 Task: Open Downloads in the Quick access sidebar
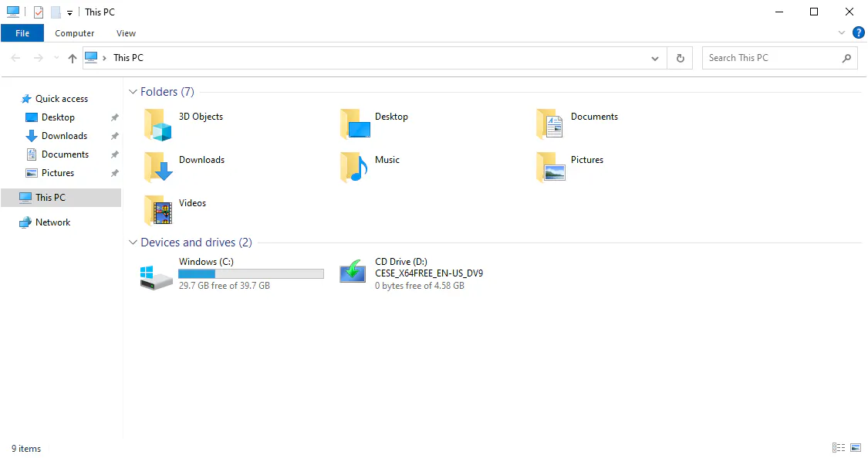point(64,136)
